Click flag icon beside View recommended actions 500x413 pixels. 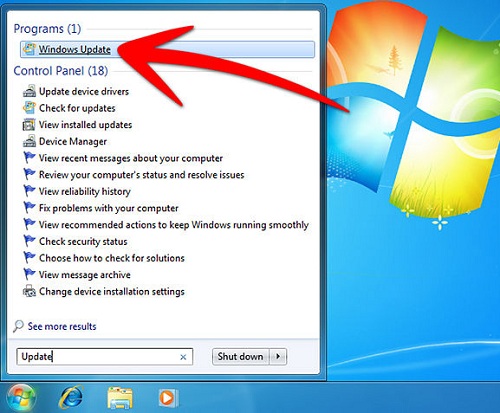coord(29,224)
